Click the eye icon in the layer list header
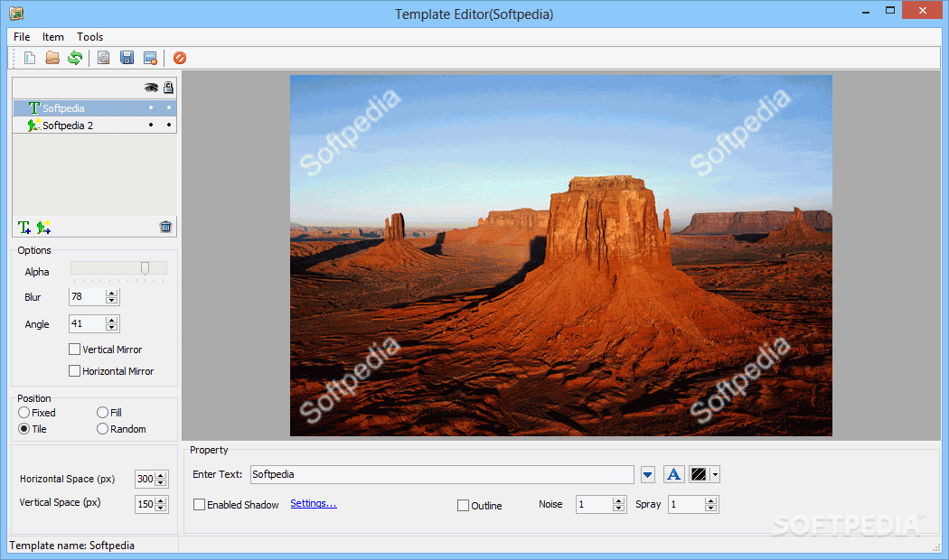949x560 pixels. 151,88
